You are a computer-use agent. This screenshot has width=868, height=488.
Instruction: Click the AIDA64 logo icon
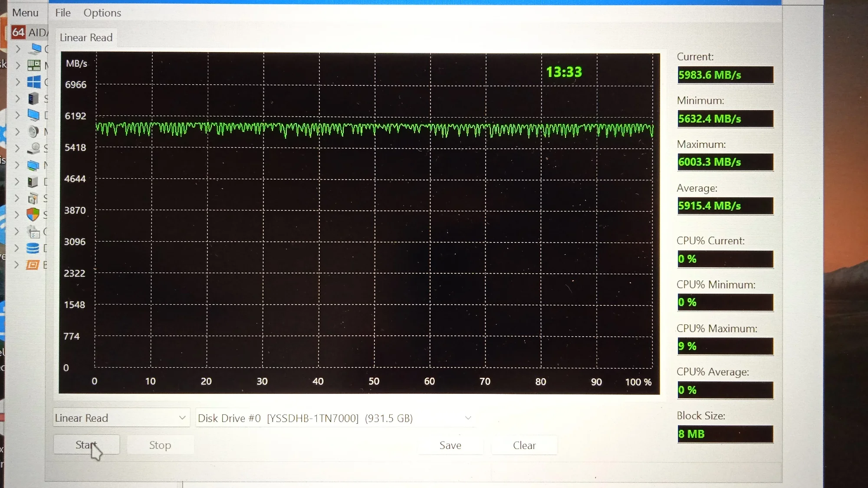point(18,32)
